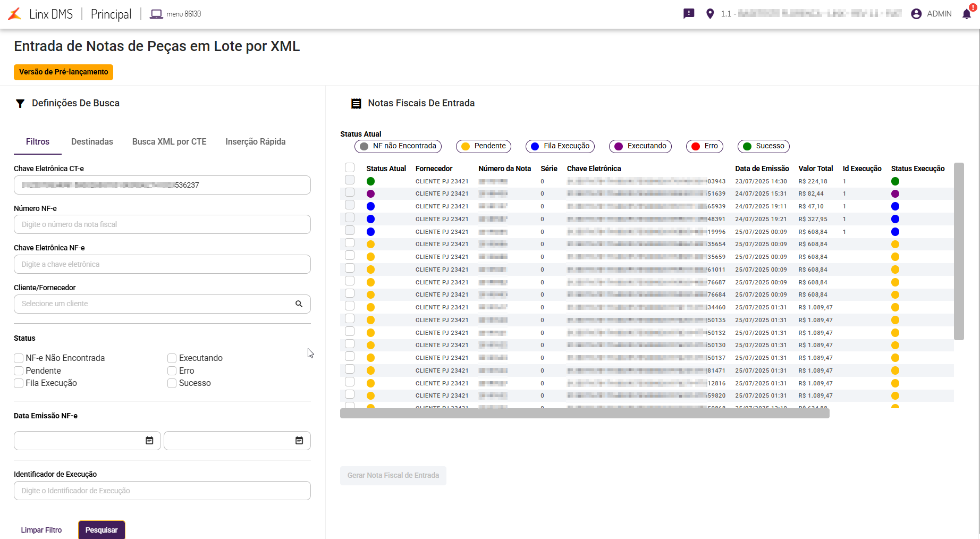Open the Inserção Rápida tab
Screen dimensions: 980x539
tap(256, 142)
